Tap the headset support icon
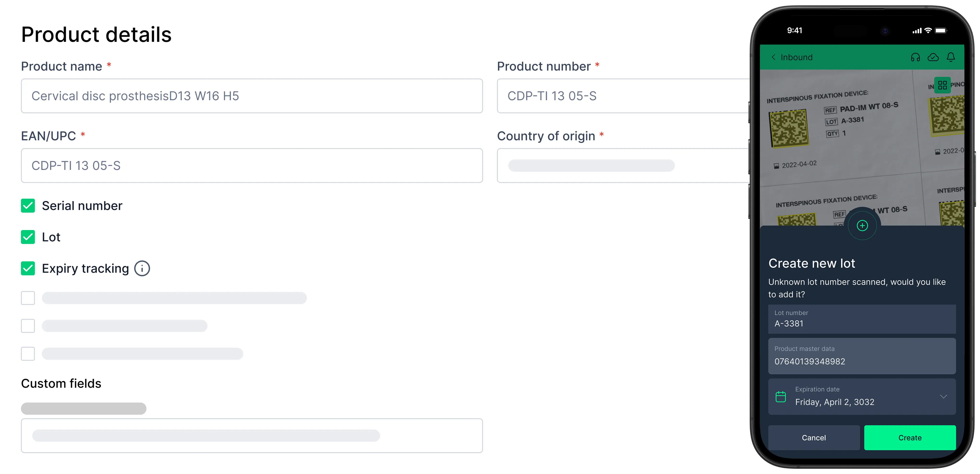 pyautogui.click(x=915, y=57)
